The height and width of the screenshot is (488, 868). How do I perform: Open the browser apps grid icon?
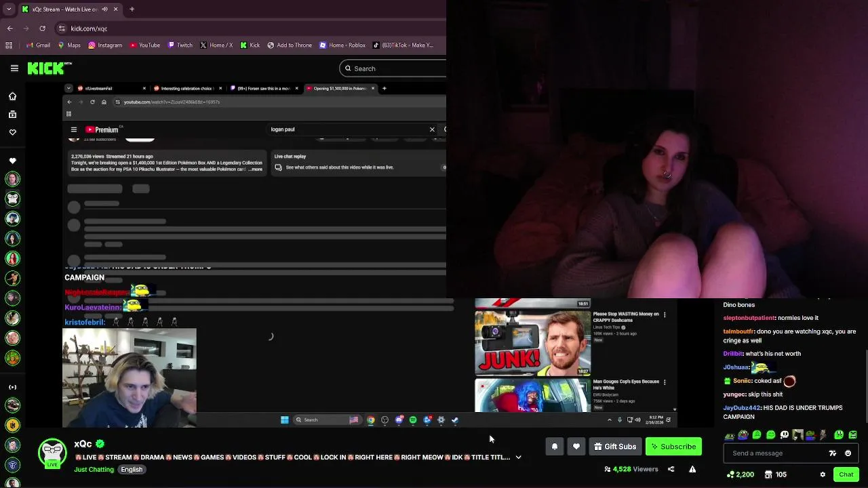pos(9,45)
